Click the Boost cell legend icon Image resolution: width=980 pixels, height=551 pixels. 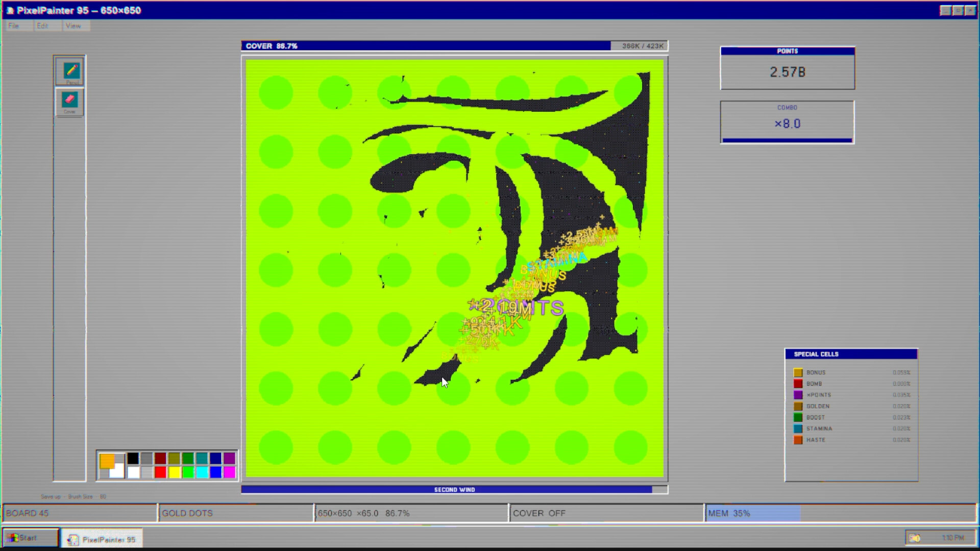(x=798, y=417)
